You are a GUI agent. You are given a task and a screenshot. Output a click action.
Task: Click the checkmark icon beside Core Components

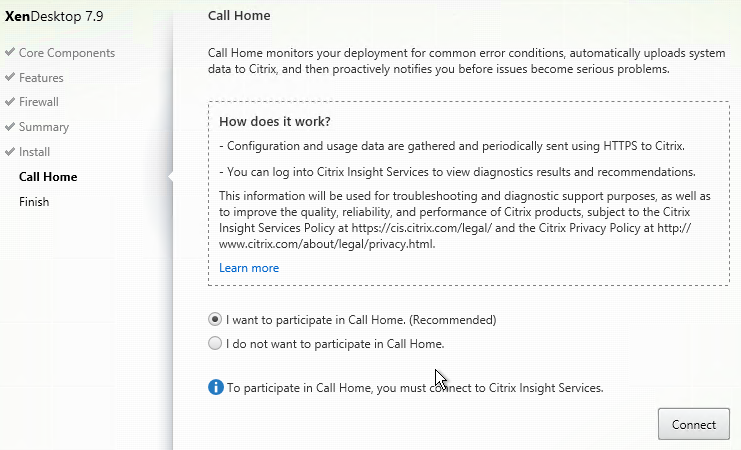[x=10, y=52]
